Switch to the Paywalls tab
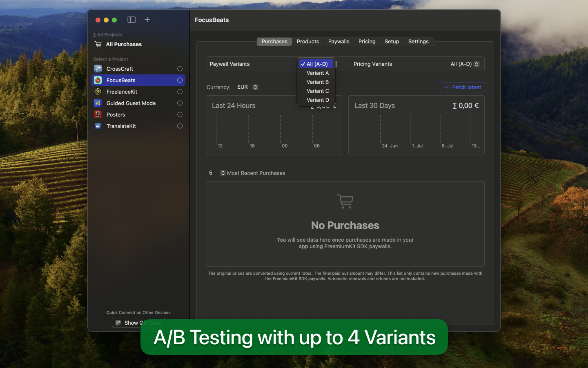Image resolution: width=588 pixels, height=368 pixels. click(339, 41)
